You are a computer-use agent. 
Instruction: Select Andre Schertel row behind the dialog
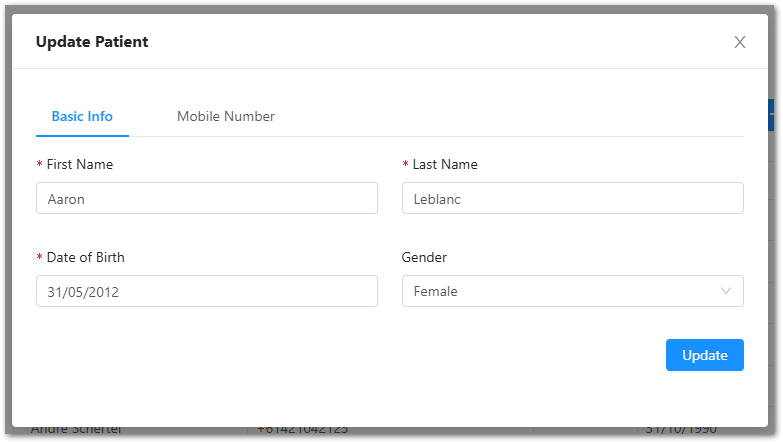point(76,431)
